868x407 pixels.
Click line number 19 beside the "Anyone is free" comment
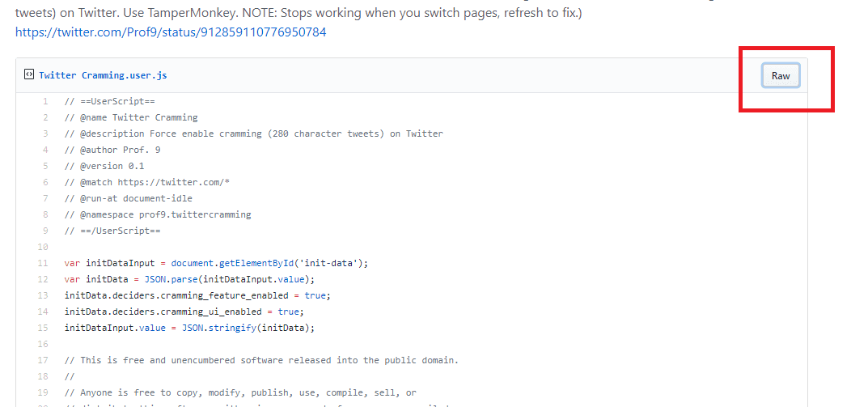tap(43, 392)
